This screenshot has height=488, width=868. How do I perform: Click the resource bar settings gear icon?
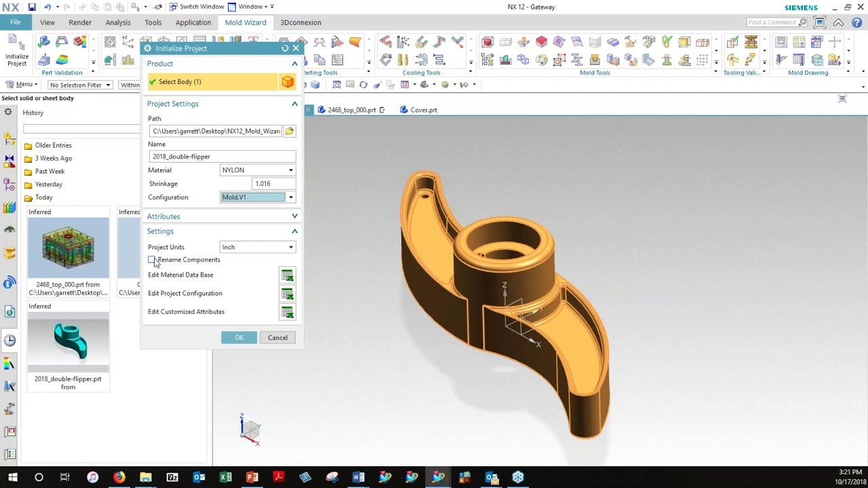point(8,113)
